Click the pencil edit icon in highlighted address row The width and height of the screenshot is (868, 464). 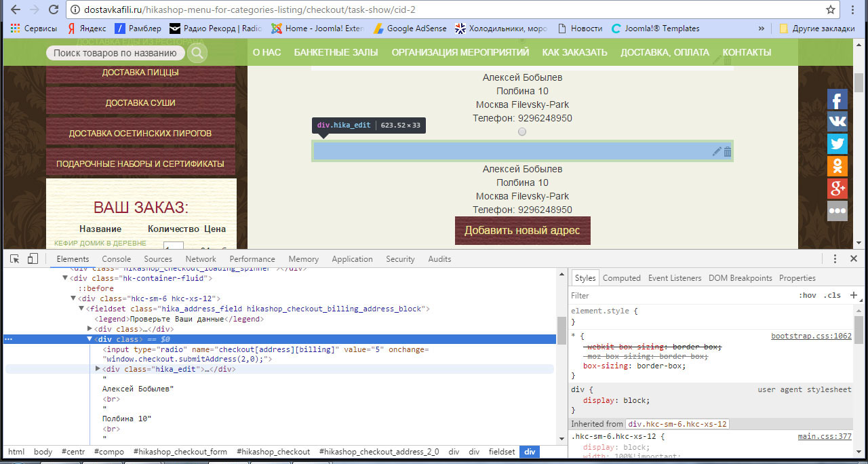click(x=717, y=151)
